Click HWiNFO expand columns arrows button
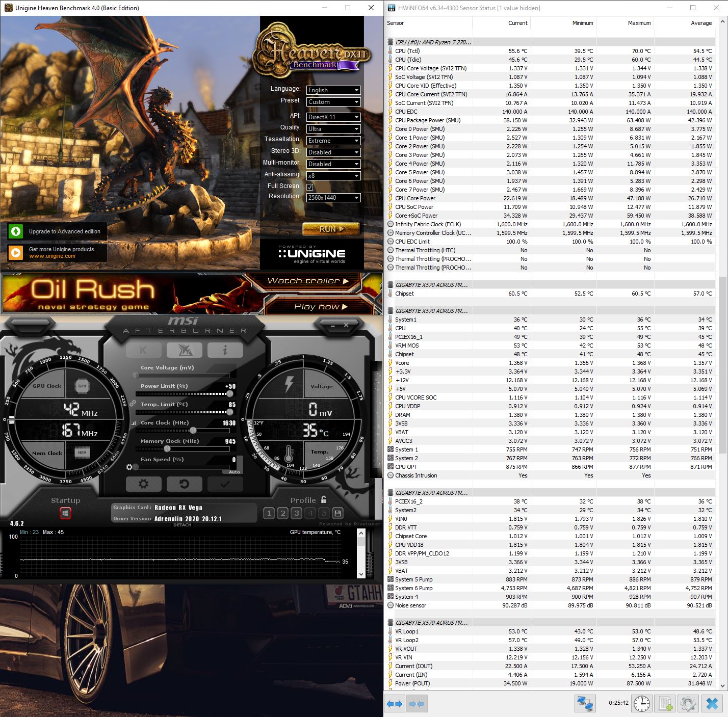 (395, 704)
